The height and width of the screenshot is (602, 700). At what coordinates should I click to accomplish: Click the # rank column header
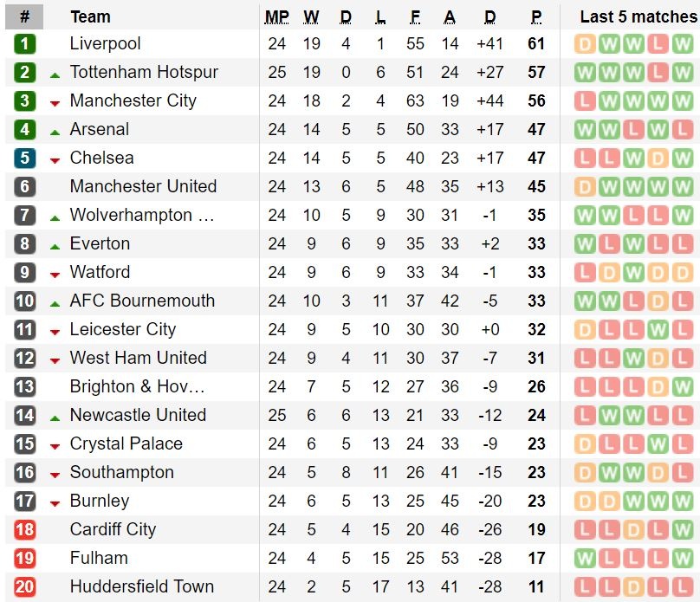(24, 16)
